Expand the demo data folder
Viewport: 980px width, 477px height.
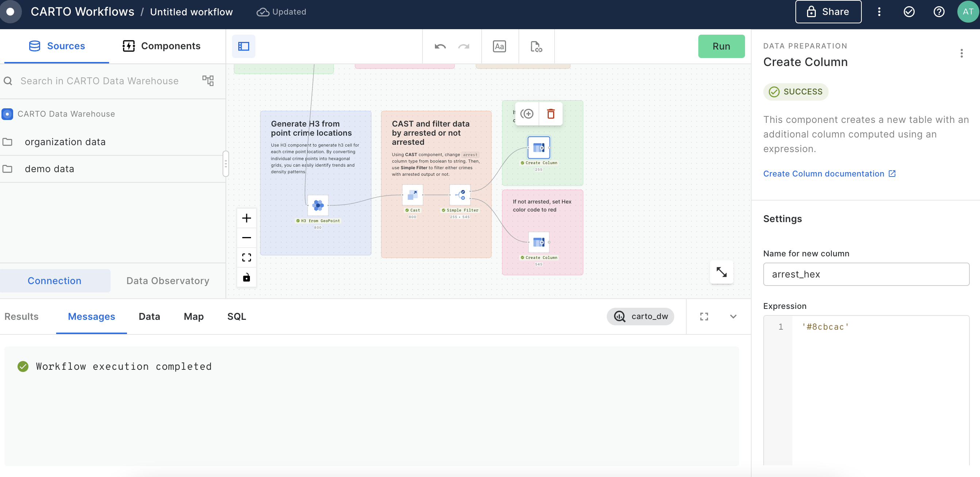113,169
